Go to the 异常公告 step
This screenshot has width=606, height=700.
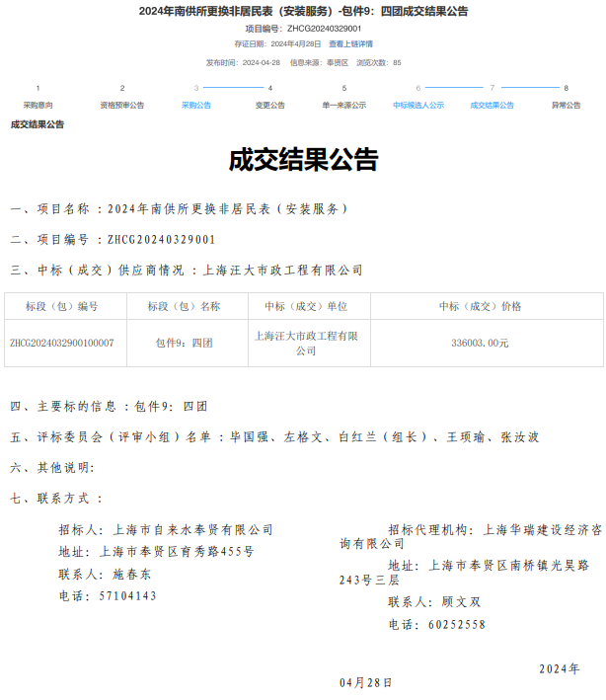click(x=566, y=105)
